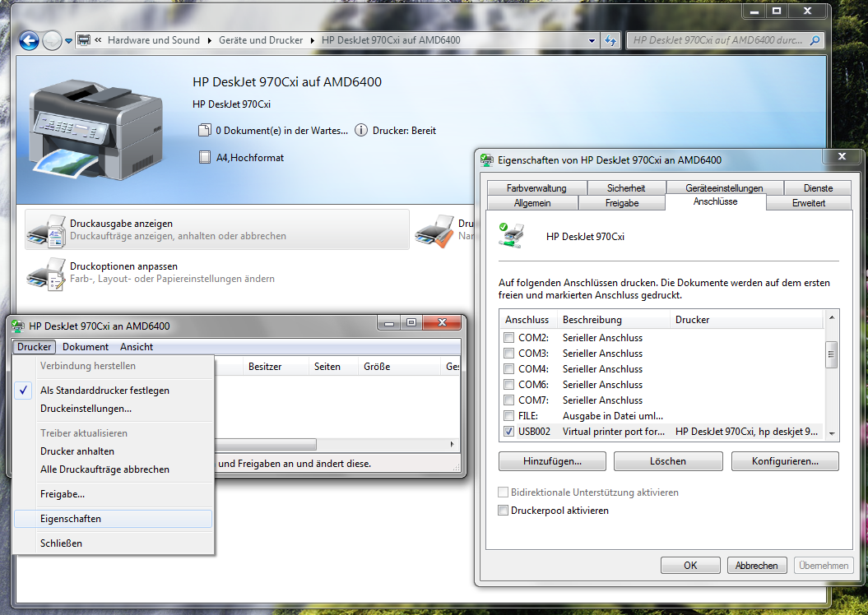Choose 'Freigabe...' menu entry
This screenshot has height=615, width=868.
coord(113,494)
